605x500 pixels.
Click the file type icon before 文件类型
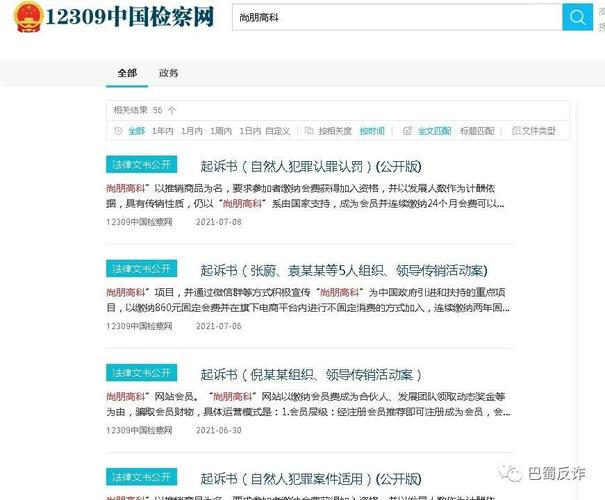pyautogui.click(x=516, y=131)
